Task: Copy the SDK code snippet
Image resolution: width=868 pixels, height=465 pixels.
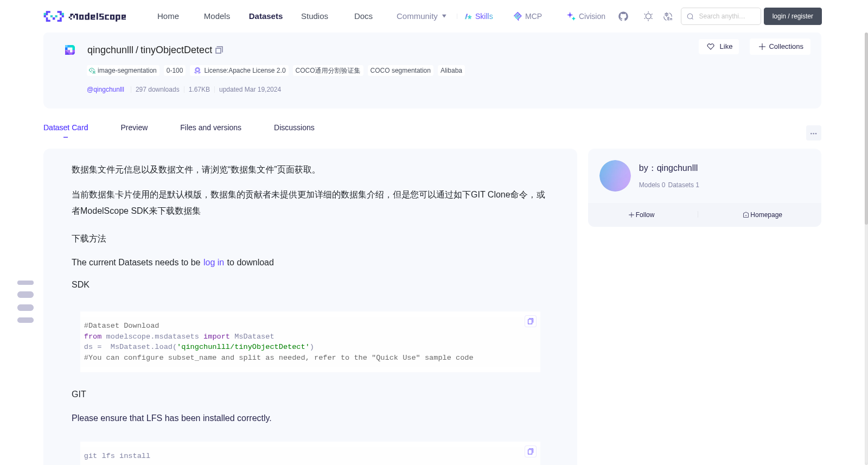Action: tap(531, 321)
